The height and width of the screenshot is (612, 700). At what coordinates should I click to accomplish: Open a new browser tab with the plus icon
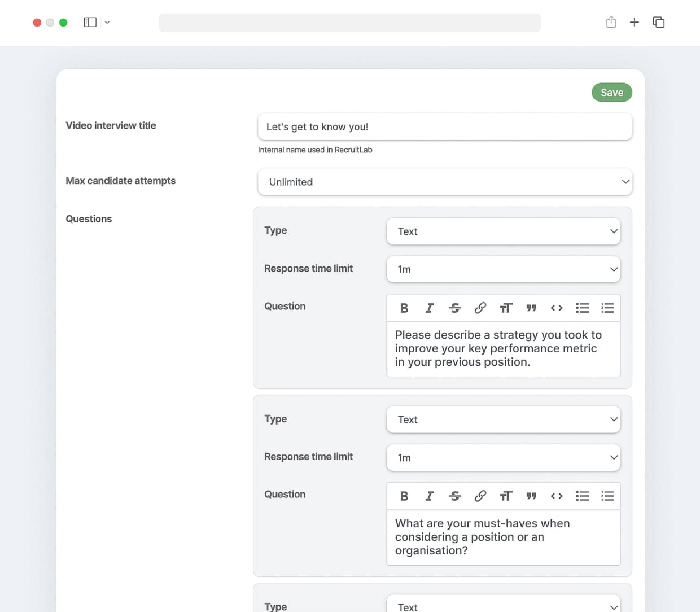click(x=635, y=22)
